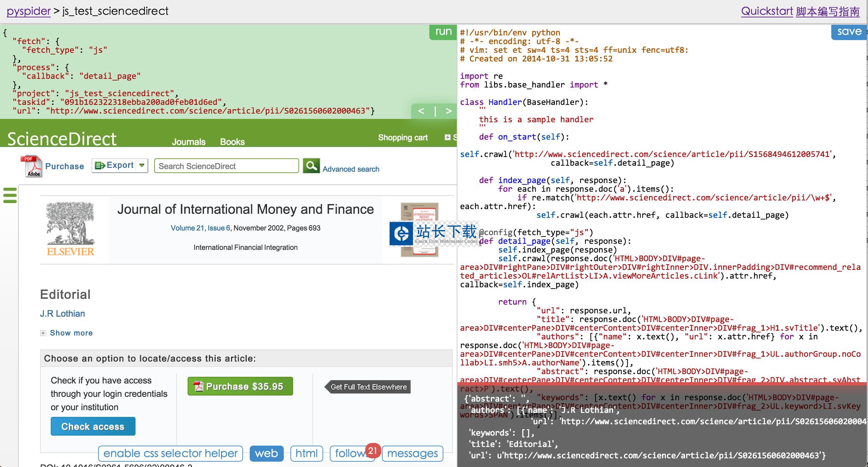Click the Search ScienceDirect input field
Image resolution: width=868 pixels, height=467 pixels.
point(226,166)
